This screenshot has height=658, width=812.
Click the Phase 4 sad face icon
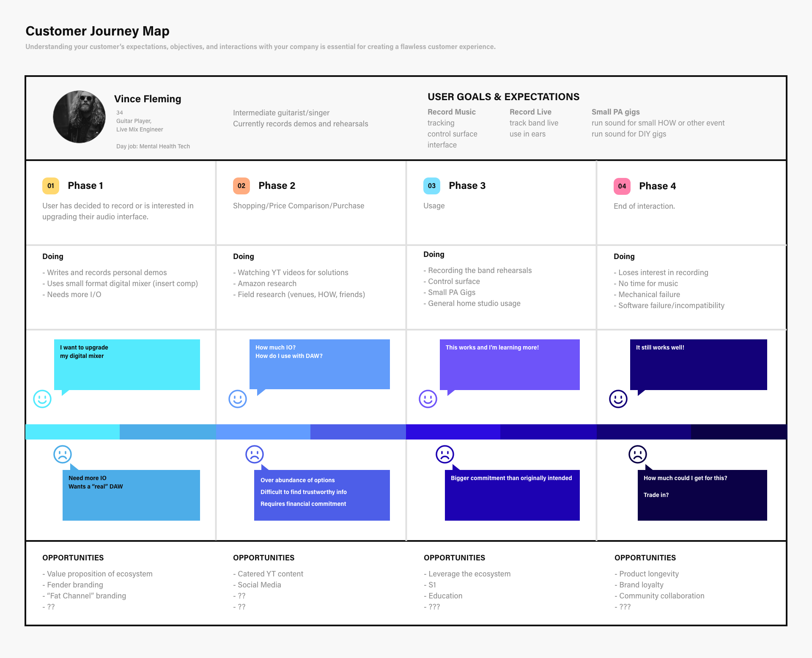click(x=638, y=454)
